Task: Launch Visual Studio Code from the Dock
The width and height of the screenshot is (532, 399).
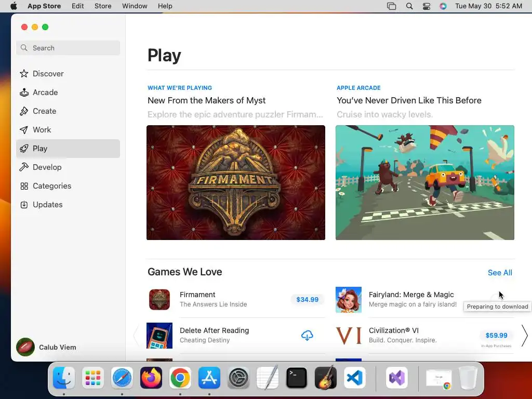Action: (x=354, y=378)
